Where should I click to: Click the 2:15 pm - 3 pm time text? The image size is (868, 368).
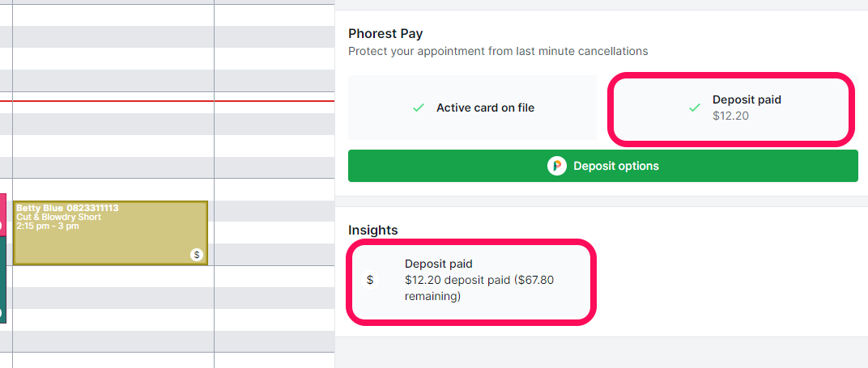click(48, 226)
